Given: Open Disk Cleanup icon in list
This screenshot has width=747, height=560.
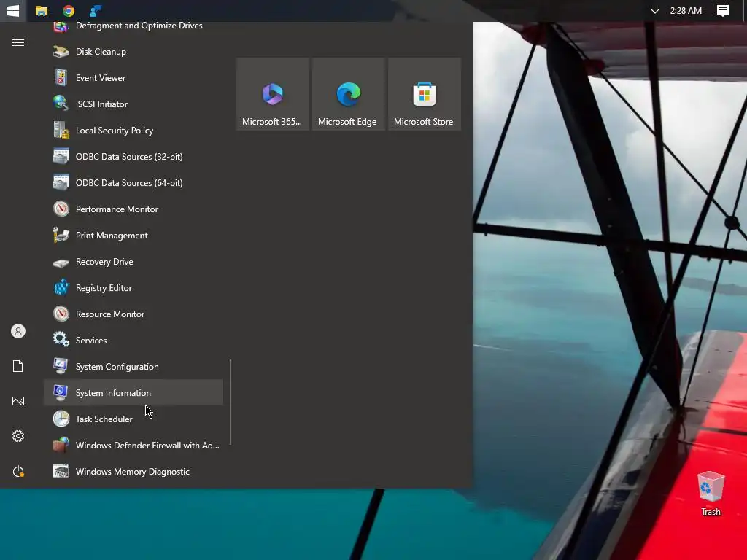Looking at the screenshot, I should tap(61, 52).
